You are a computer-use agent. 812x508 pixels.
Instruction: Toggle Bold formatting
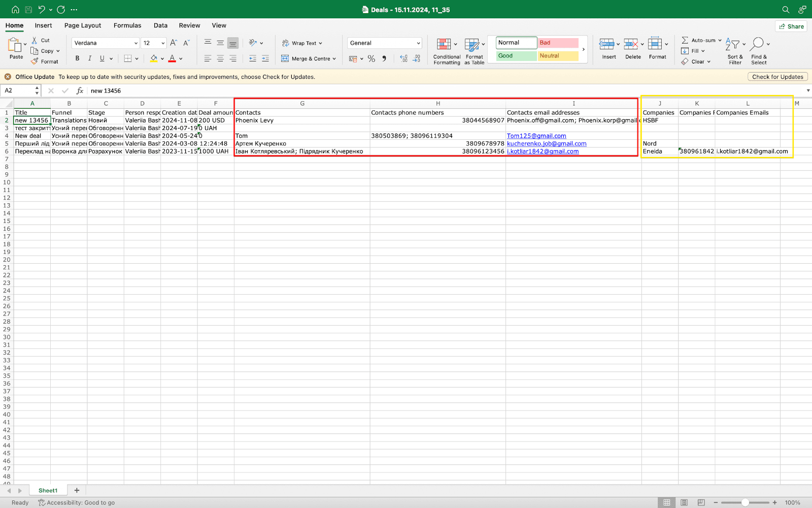pyautogui.click(x=77, y=58)
